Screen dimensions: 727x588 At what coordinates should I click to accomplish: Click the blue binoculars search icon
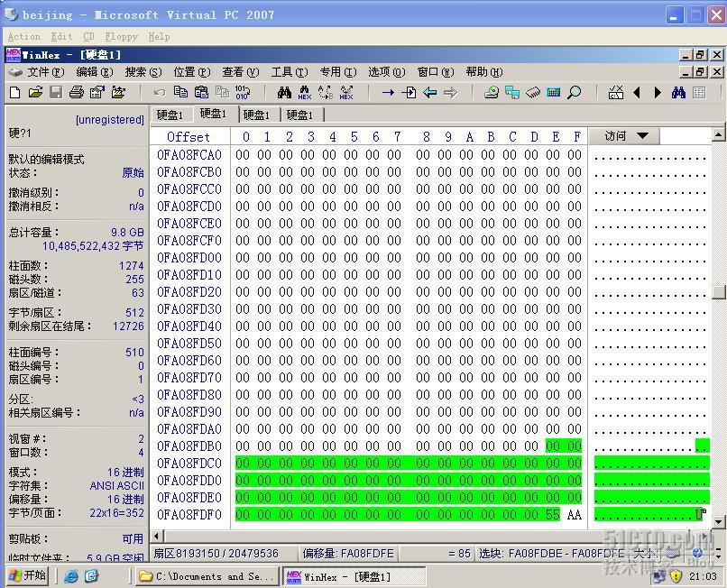(x=678, y=92)
